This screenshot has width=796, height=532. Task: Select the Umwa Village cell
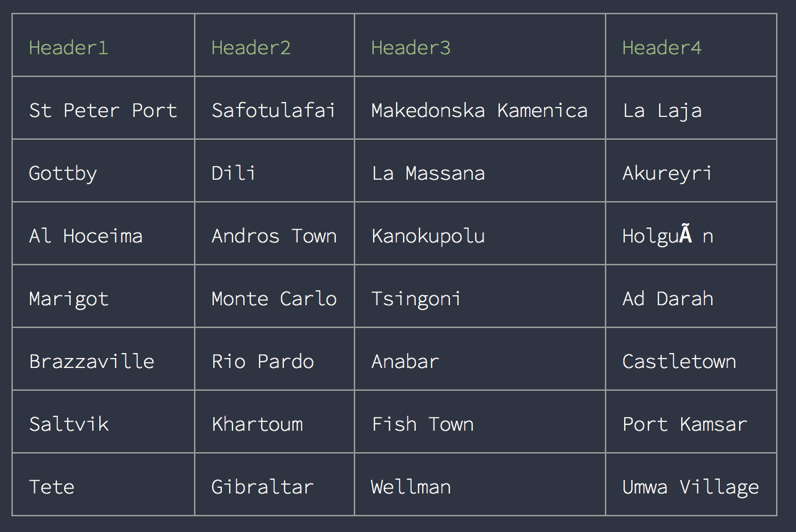click(x=691, y=484)
